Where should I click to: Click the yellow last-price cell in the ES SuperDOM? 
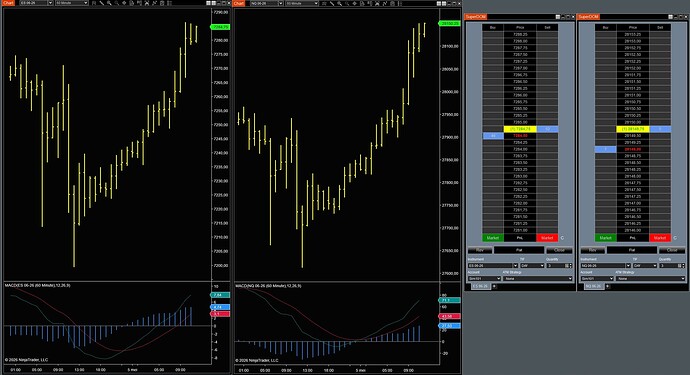tap(520, 129)
